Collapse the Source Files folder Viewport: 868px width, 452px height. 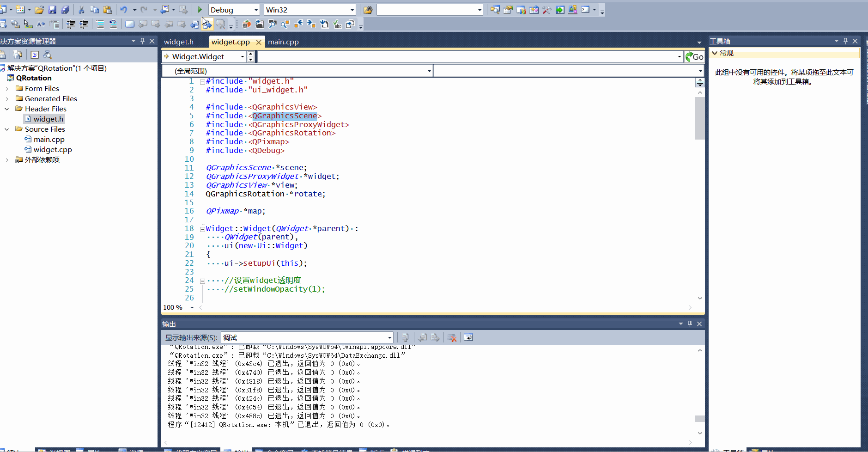(7, 129)
